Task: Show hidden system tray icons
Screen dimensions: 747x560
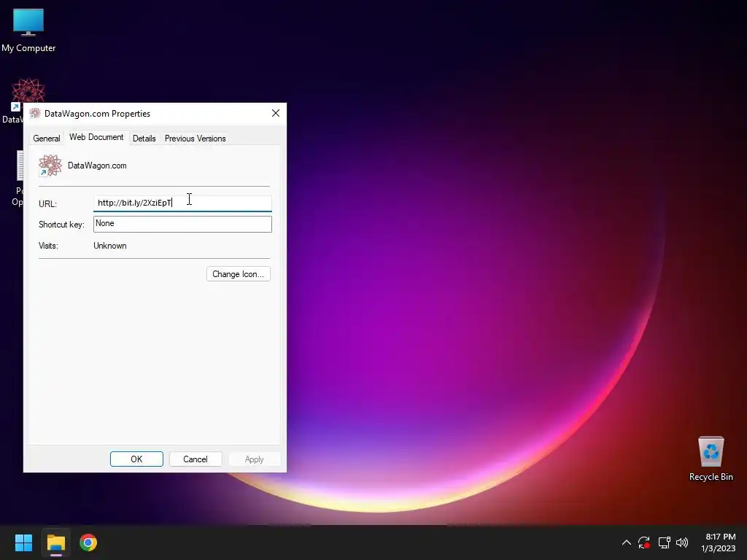Action: (x=627, y=542)
